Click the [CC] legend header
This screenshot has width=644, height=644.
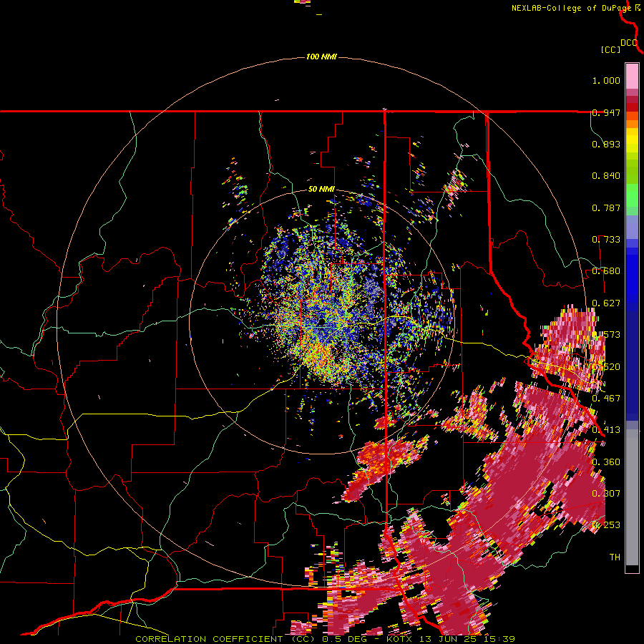pos(610,49)
